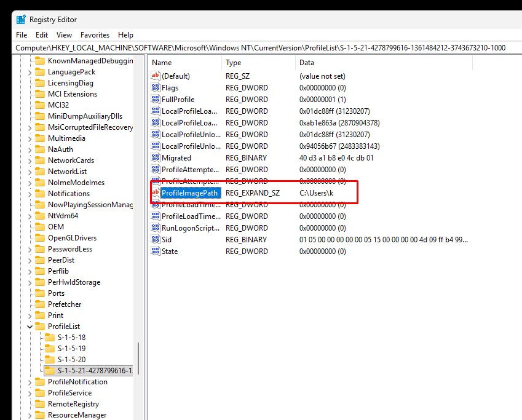This screenshot has height=420, width=522.
Task: Click the Registry Editor app icon in title bar
Action: [x=21, y=19]
